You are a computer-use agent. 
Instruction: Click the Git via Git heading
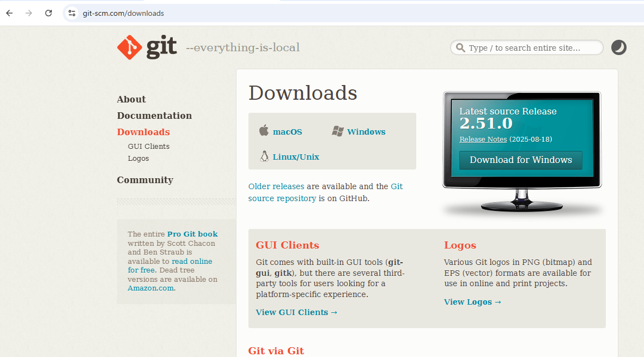(276, 351)
